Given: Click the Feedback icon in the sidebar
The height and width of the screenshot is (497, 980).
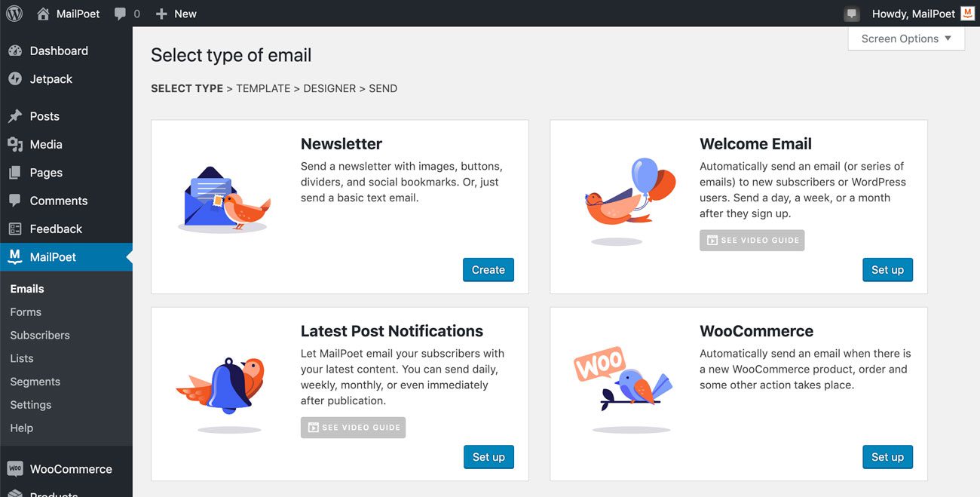Looking at the screenshot, I should [x=17, y=228].
